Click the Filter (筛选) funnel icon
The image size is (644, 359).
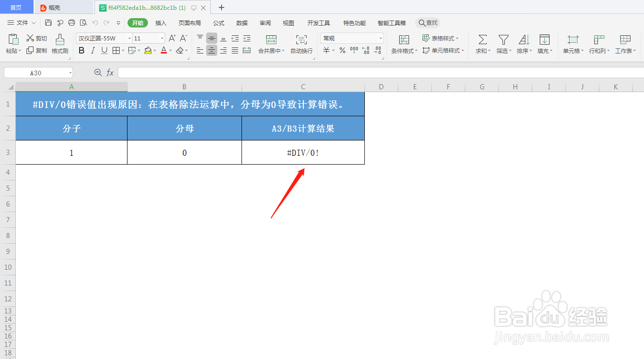[x=503, y=40]
